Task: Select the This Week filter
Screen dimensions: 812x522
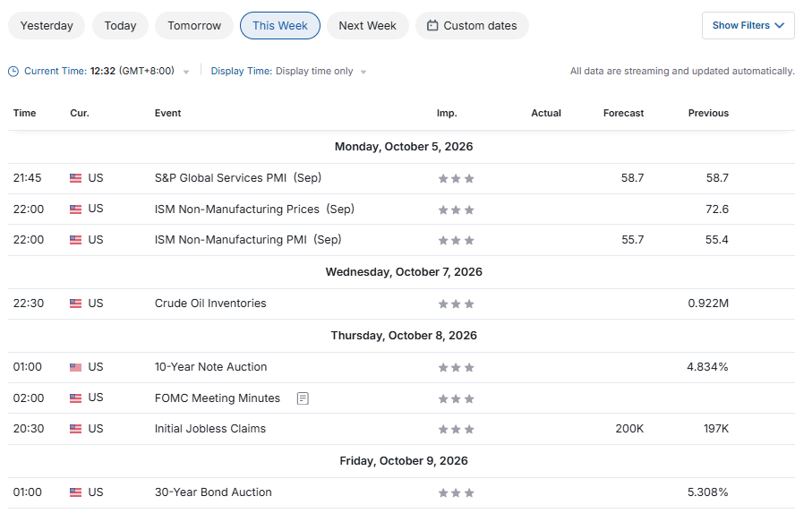Action: tap(279, 25)
